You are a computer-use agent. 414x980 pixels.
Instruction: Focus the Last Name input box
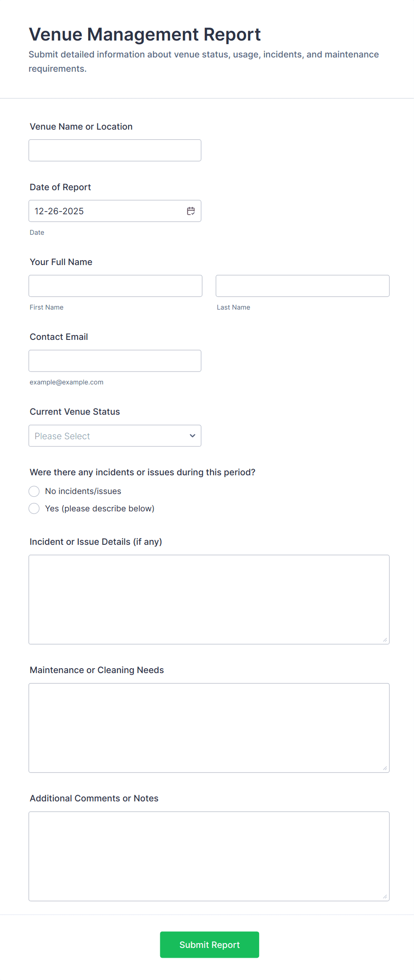pos(303,286)
